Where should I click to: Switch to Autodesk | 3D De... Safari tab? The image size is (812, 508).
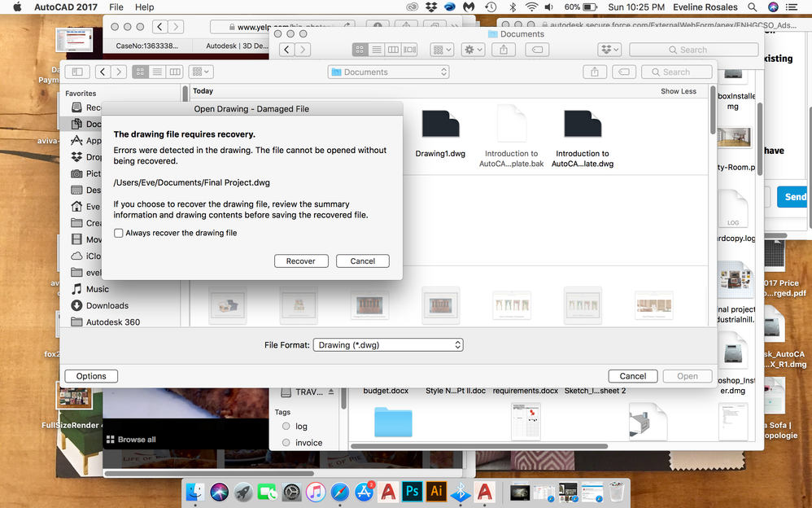click(238, 46)
